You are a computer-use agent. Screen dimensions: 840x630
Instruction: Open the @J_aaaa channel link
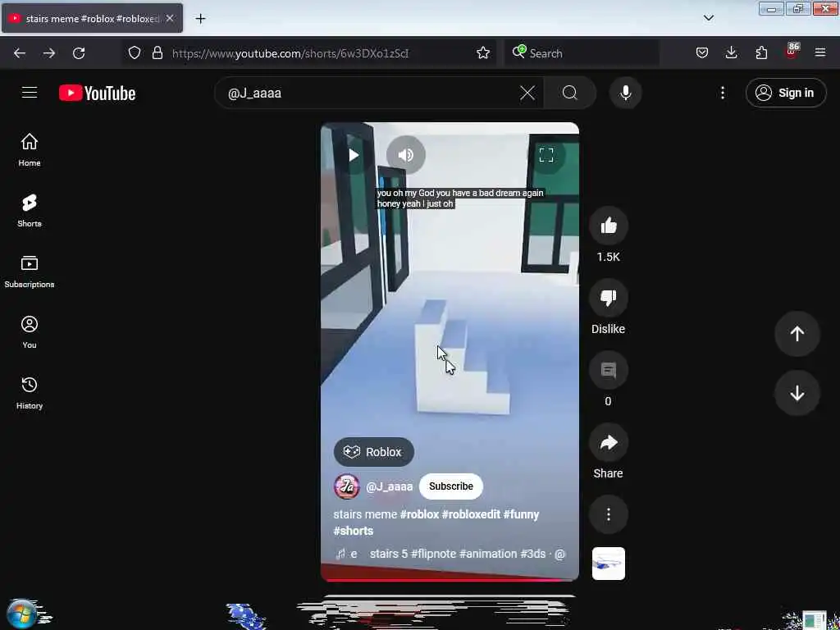tap(389, 486)
